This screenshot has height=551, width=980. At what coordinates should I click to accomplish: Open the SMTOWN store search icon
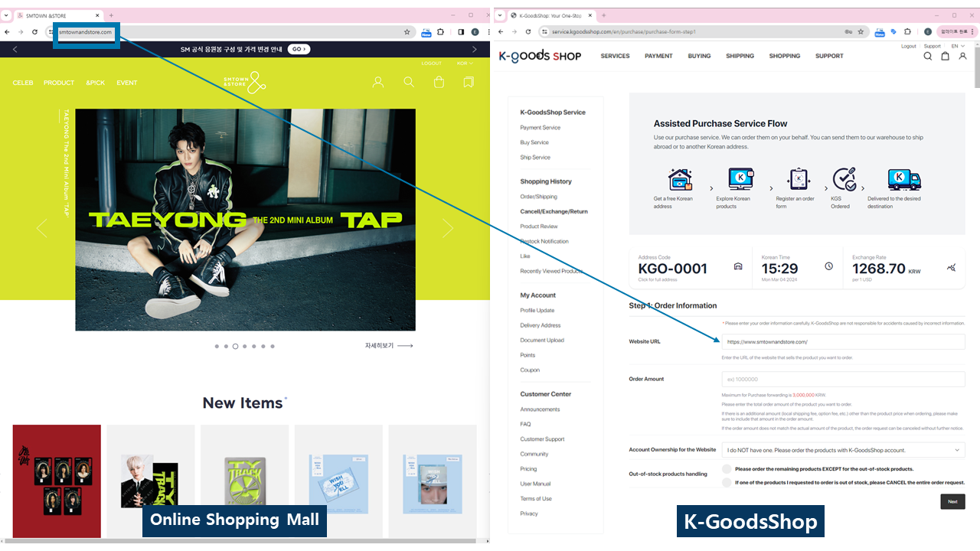[x=409, y=82]
